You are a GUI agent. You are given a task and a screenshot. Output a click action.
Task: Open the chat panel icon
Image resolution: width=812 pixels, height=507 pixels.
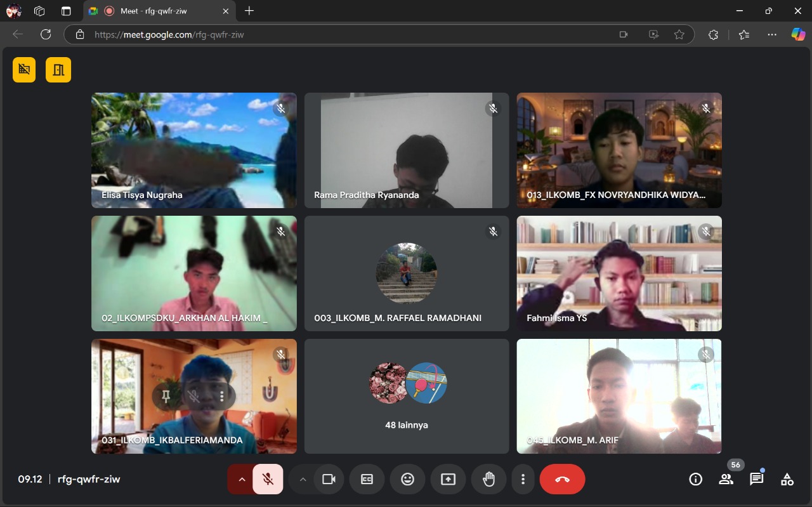tap(756, 479)
